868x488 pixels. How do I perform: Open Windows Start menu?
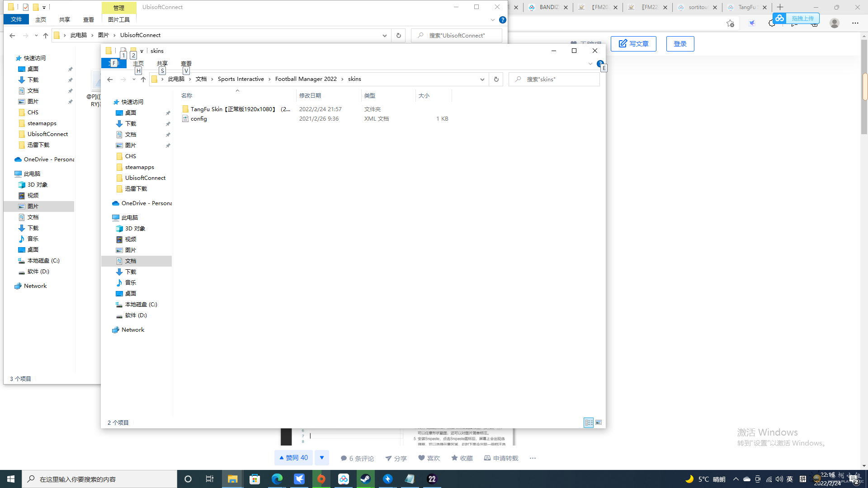click(11, 479)
